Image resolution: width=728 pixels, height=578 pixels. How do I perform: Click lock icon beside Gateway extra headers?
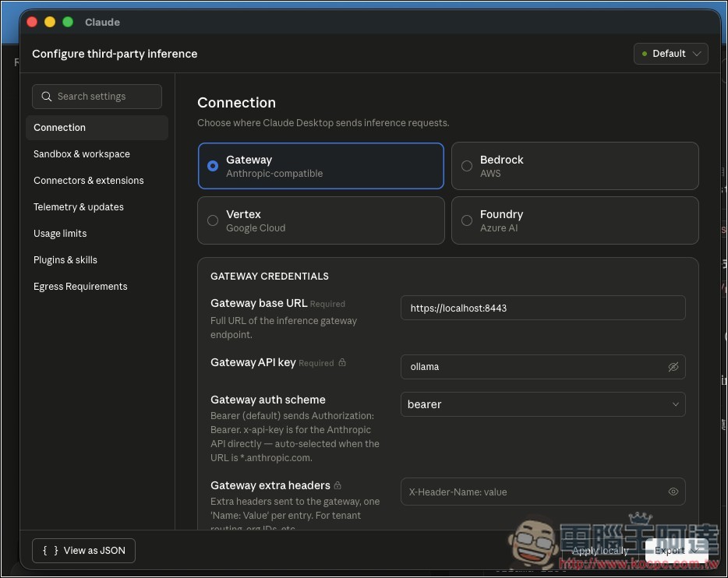[x=337, y=486]
